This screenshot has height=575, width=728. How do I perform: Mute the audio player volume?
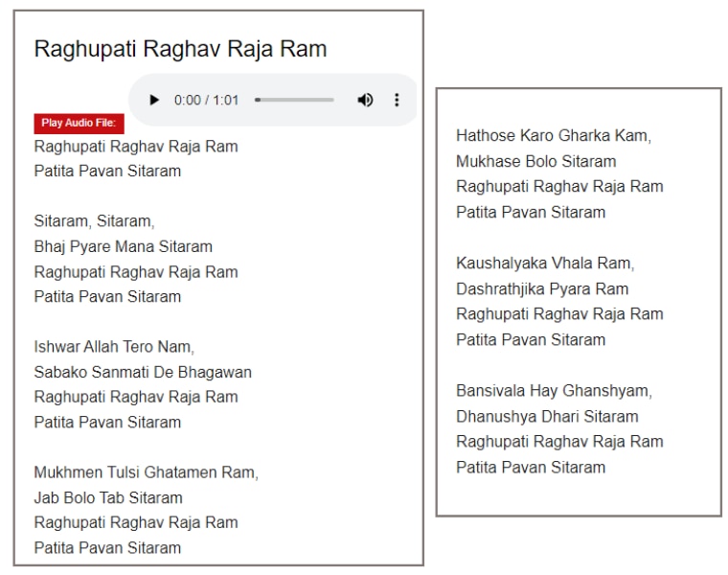[x=365, y=100]
